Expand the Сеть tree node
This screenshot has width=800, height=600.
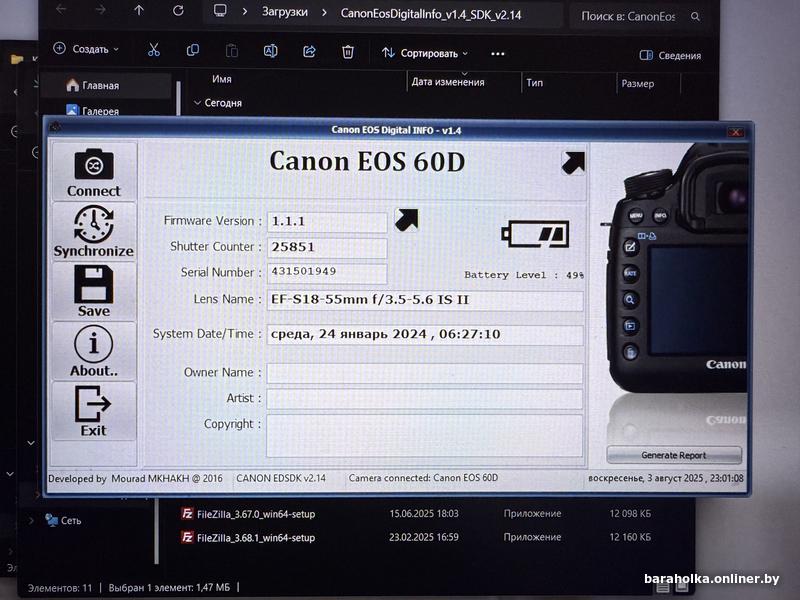pos(32,520)
